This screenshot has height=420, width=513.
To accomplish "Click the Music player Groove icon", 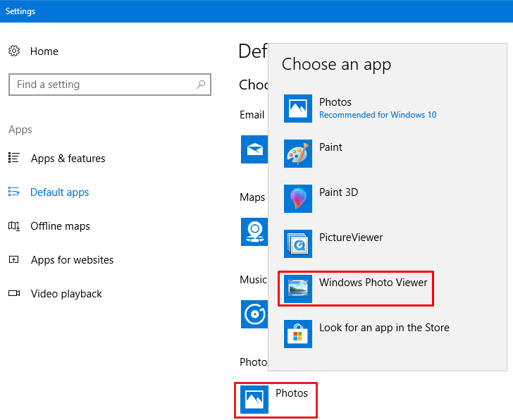I will 254,314.
